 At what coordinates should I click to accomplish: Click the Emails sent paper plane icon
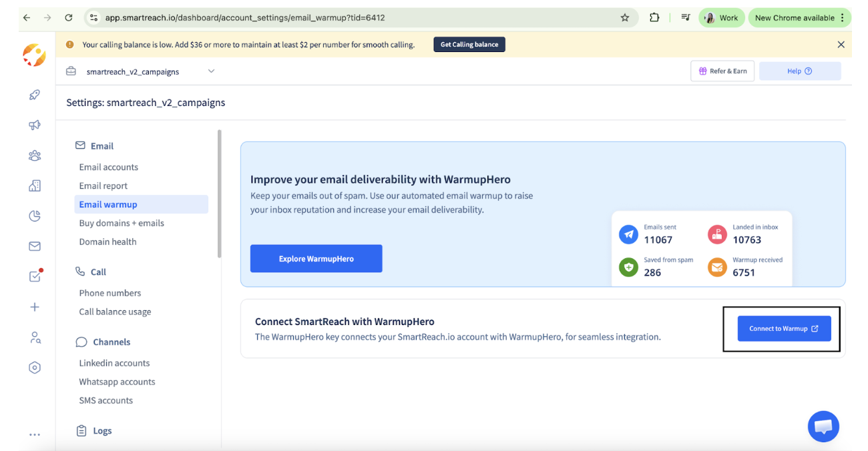click(x=628, y=235)
